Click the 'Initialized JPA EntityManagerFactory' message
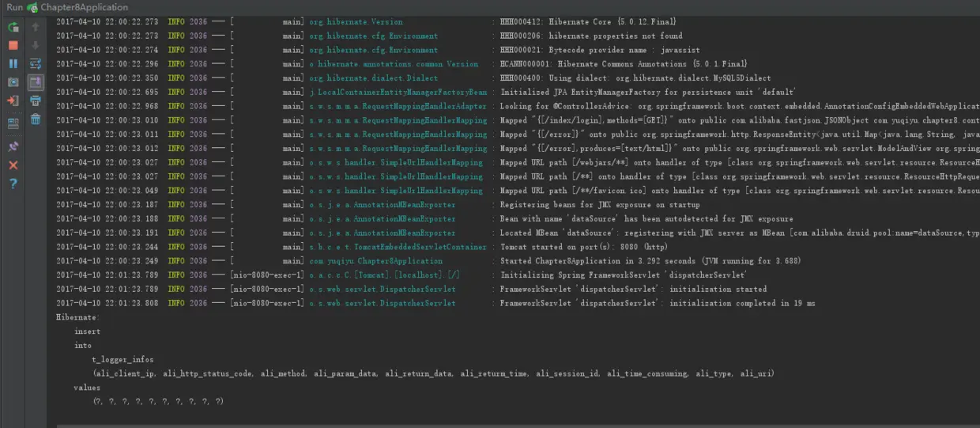The height and width of the screenshot is (428, 980). tap(648, 93)
